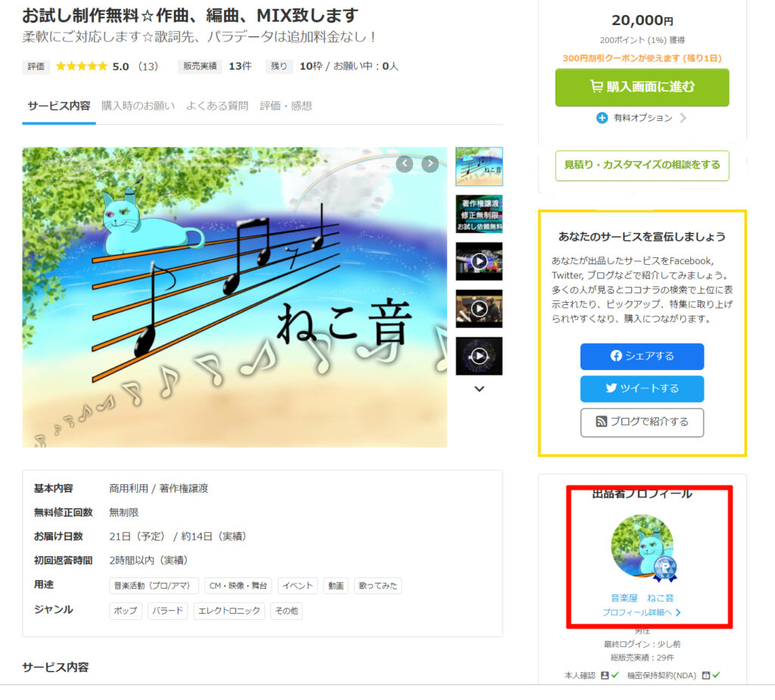The height and width of the screenshot is (700, 775).
Task: Click the next image arrow on slideshow
Action: tap(430, 163)
